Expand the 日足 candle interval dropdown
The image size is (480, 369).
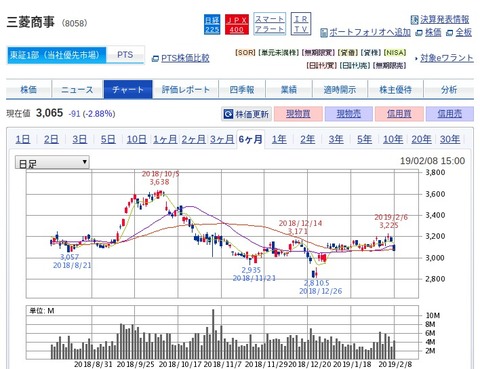52,162
